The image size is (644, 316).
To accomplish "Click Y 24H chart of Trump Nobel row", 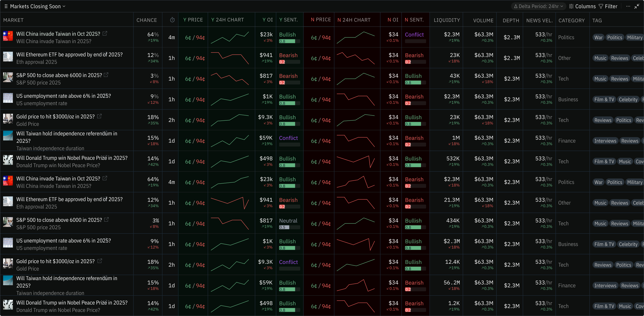I will tap(230, 162).
